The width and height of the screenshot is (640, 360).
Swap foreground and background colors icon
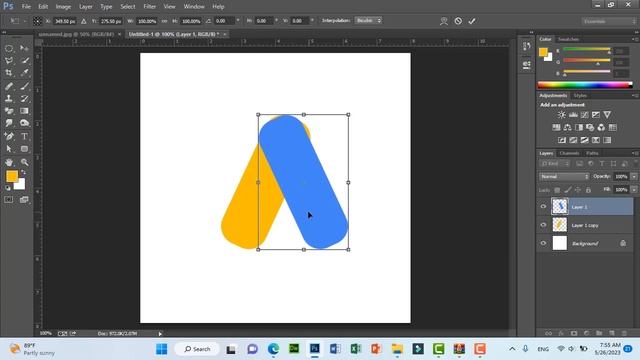coord(23,173)
